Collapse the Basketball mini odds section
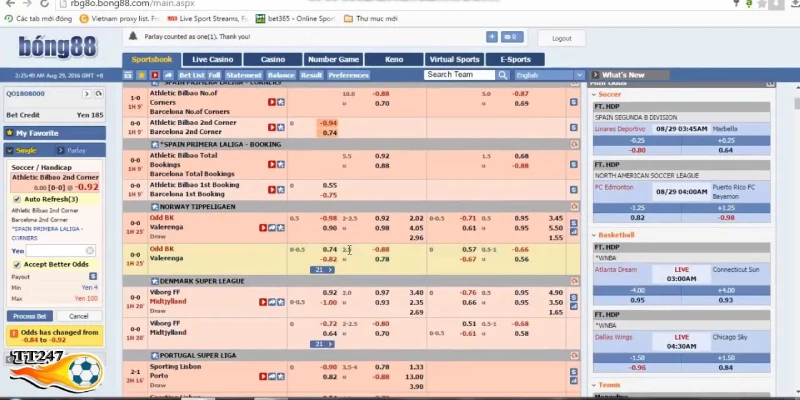The width and height of the screenshot is (800, 400). pos(594,235)
